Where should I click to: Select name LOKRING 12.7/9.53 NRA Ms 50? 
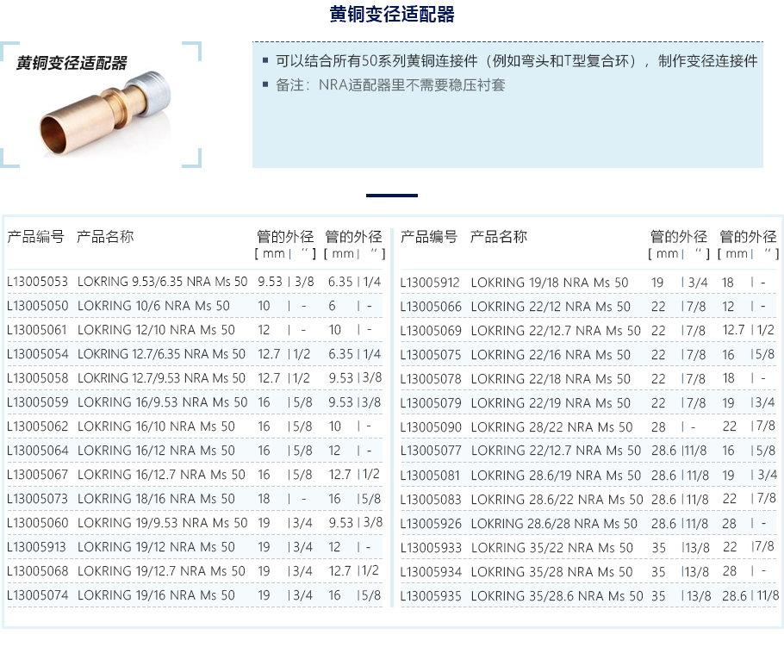(161, 378)
